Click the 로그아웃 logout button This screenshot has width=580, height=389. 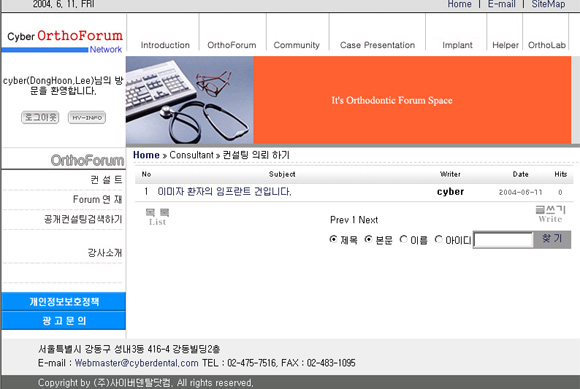pyautogui.click(x=40, y=118)
